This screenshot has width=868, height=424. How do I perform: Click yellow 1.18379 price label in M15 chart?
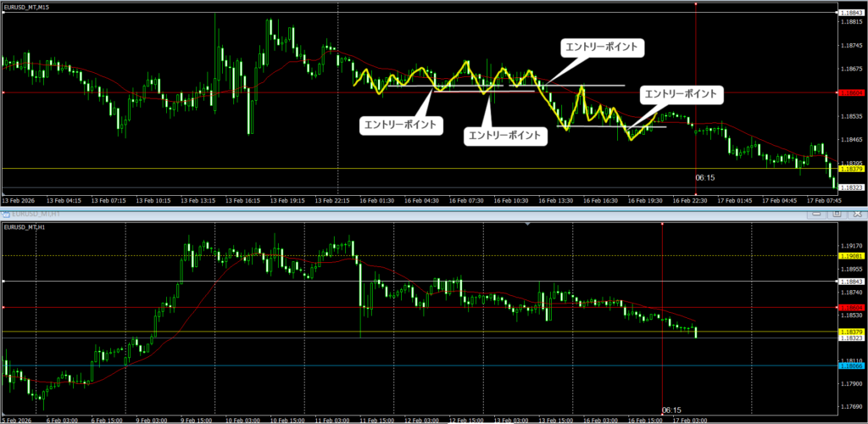coord(852,169)
